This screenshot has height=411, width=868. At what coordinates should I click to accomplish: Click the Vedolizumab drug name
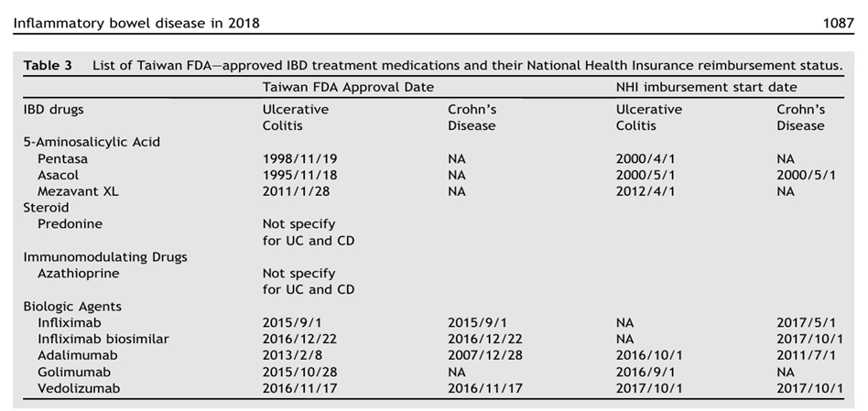click(78, 389)
